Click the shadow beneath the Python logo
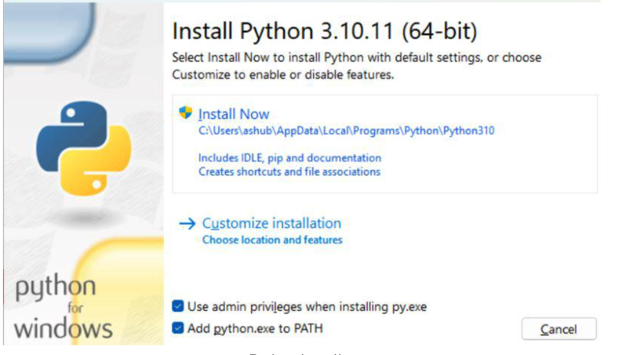The height and width of the screenshot is (355, 644). (84, 213)
